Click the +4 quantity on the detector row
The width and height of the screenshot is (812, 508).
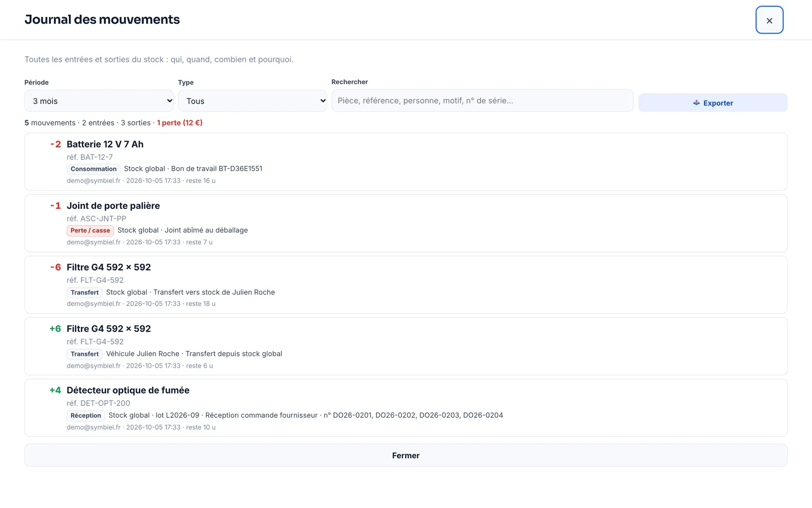point(55,390)
